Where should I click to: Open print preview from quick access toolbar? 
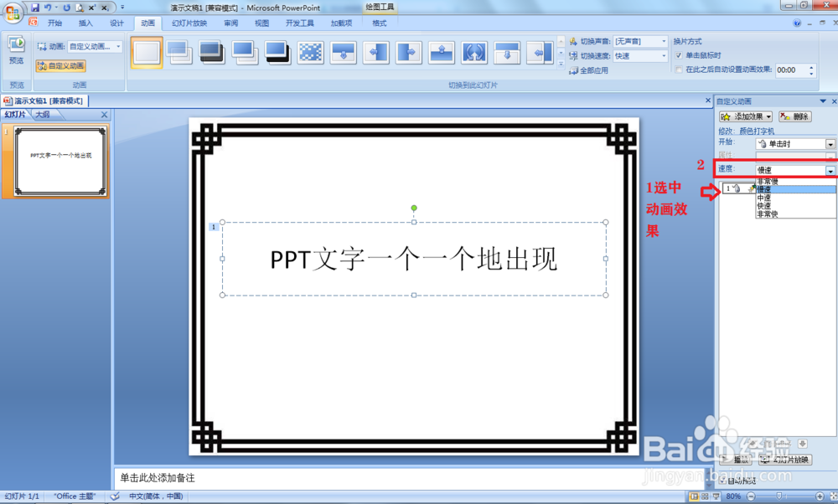[x=80, y=8]
